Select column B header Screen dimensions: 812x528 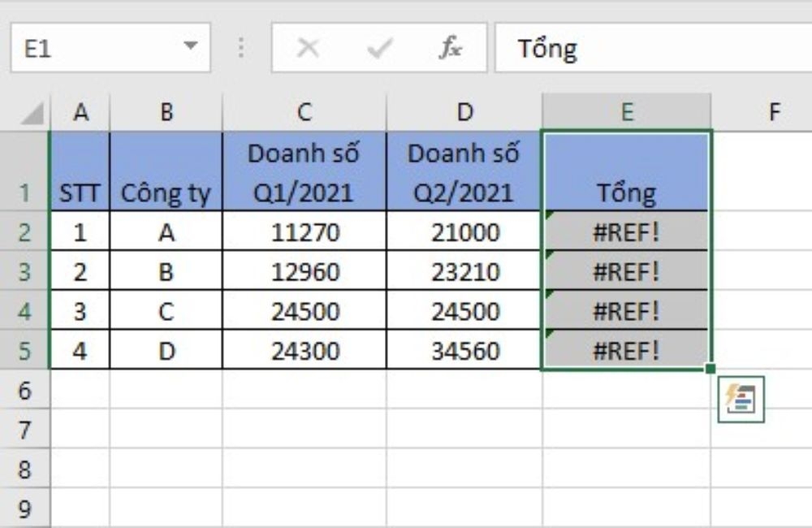tap(166, 112)
